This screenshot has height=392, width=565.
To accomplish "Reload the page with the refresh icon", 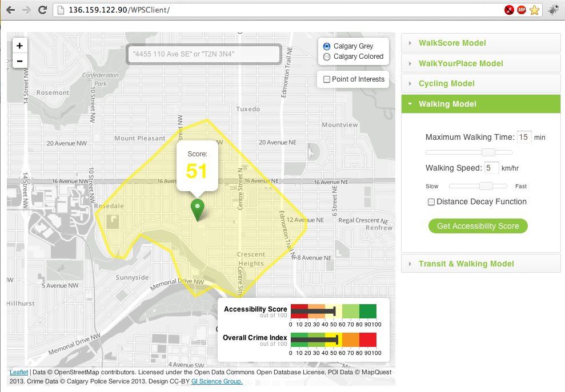I will tap(42, 10).
